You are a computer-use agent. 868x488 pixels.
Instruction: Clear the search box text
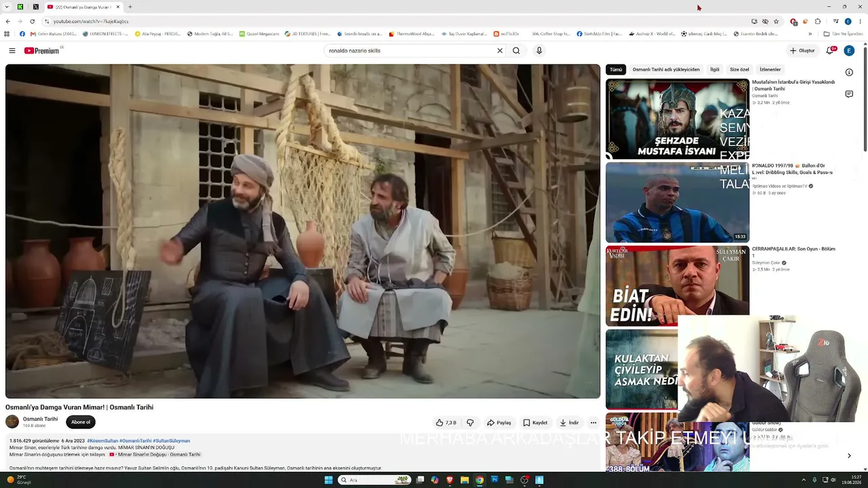pos(500,51)
